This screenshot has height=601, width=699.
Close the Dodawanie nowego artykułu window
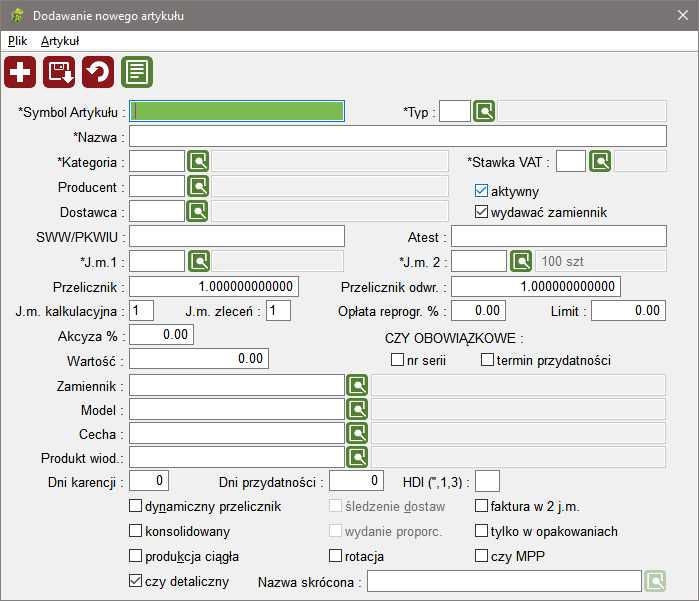(x=683, y=15)
